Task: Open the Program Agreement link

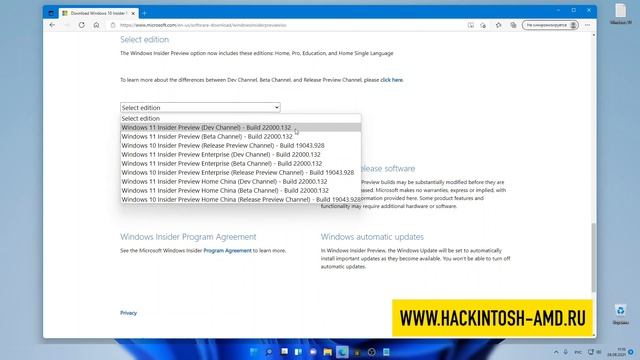Action: pos(227,251)
